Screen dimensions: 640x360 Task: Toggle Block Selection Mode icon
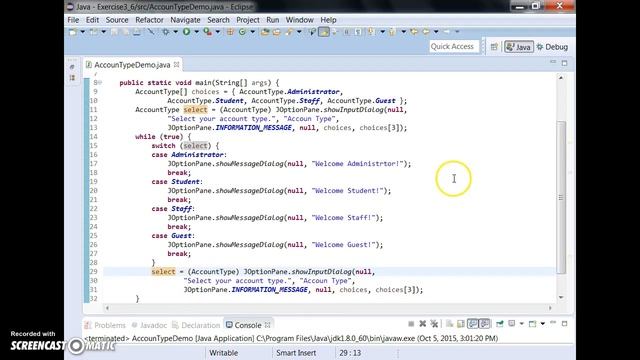pos(347,32)
